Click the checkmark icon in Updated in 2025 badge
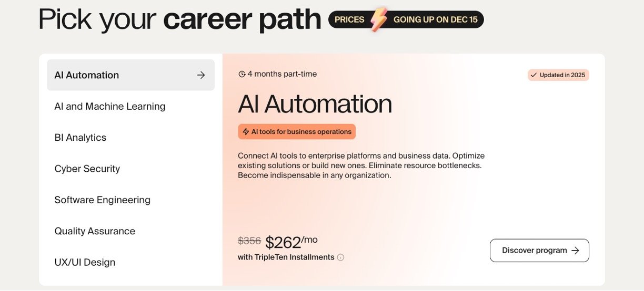The image size is (644, 291). (x=534, y=75)
